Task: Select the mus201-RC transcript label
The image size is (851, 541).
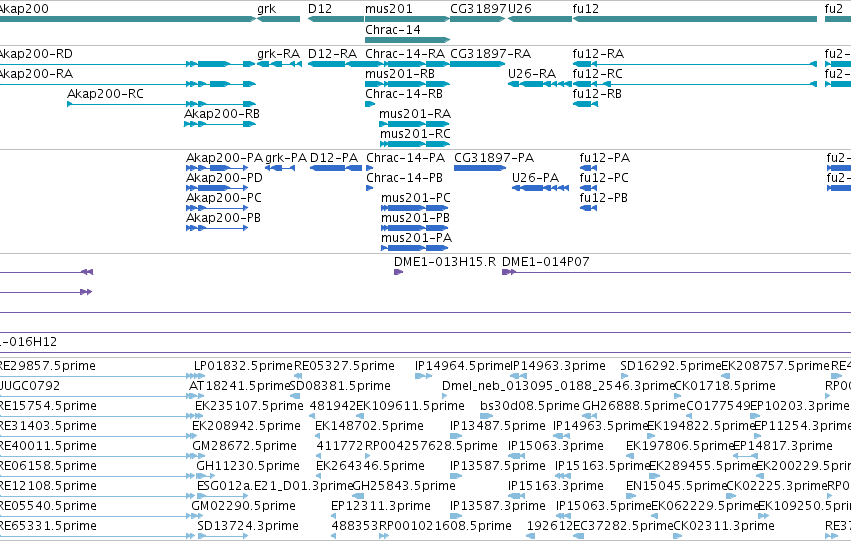Action: point(415,134)
